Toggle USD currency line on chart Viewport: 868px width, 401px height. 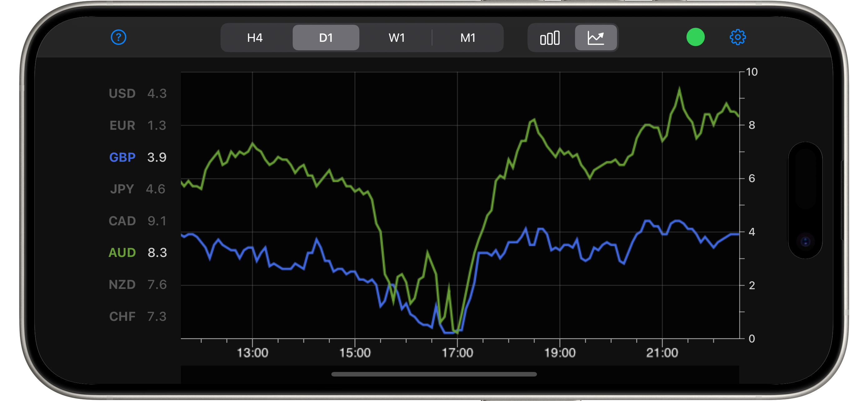122,93
